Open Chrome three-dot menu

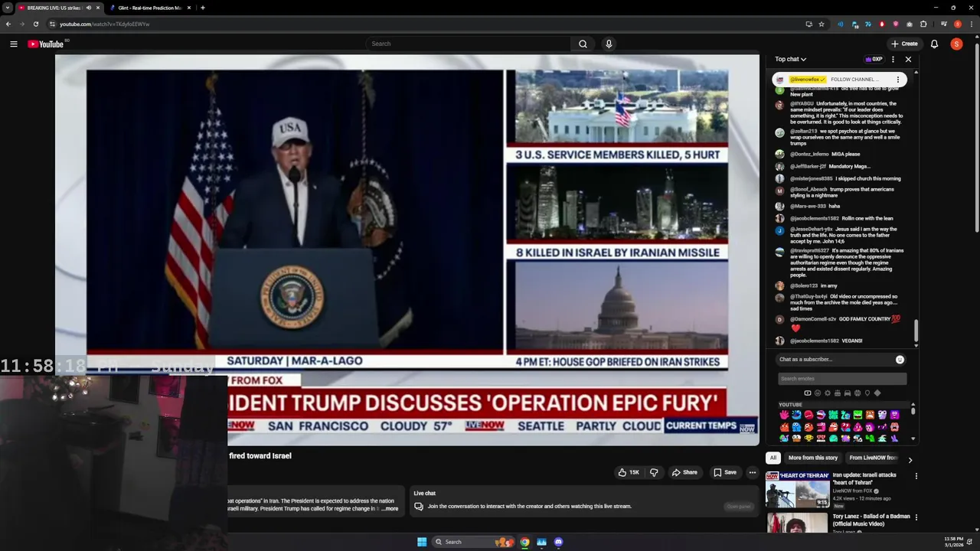972,24
